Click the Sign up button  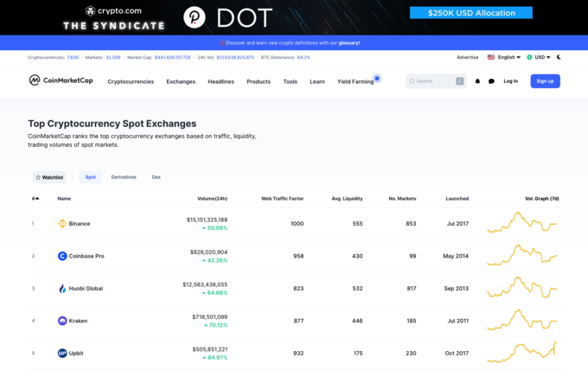click(545, 81)
